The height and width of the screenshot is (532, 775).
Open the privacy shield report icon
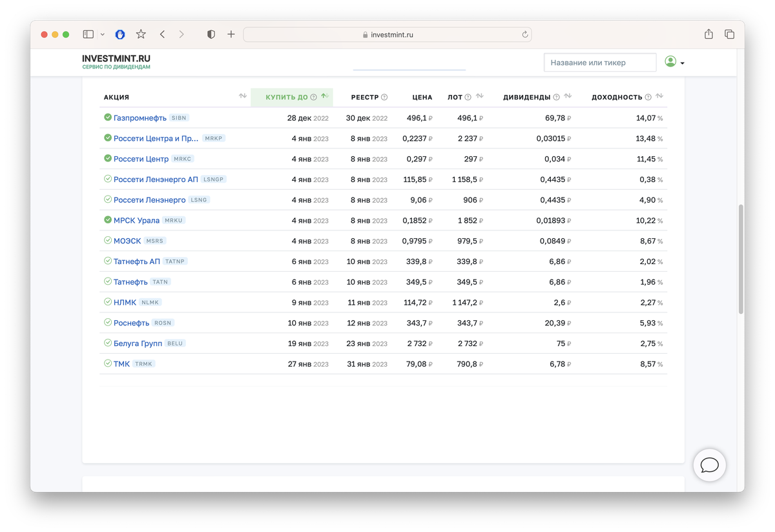[211, 34]
